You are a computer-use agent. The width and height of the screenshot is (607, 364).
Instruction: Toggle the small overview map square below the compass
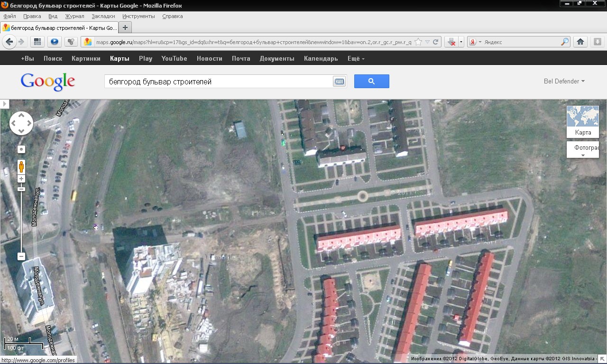[21, 149]
